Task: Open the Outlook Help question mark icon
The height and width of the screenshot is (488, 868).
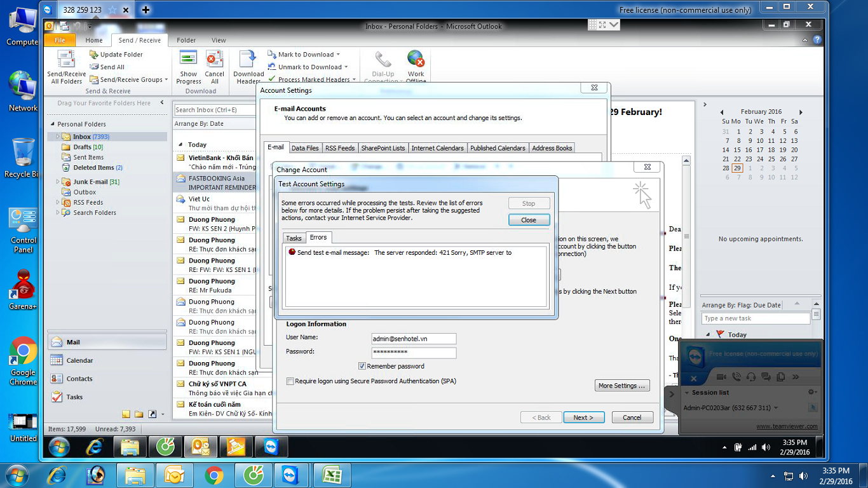Action: click(x=818, y=39)
